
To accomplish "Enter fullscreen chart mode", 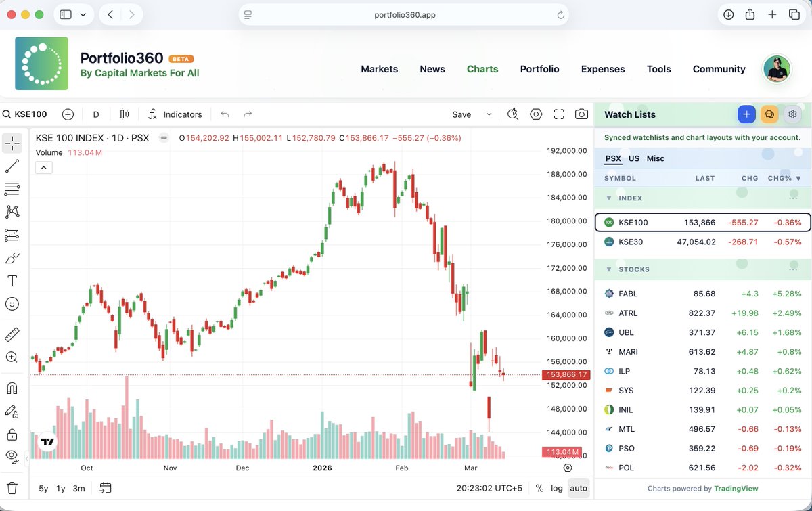I will point(559,114).
